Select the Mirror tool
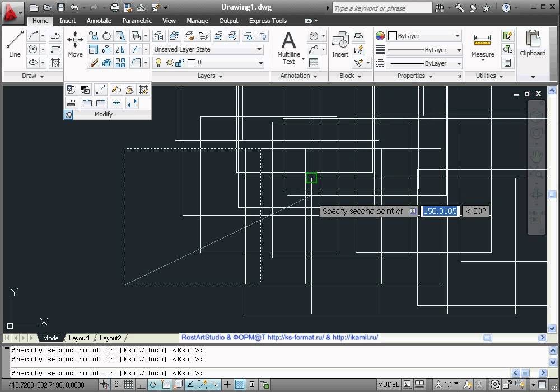560x392 pixels. pos(120,49)
